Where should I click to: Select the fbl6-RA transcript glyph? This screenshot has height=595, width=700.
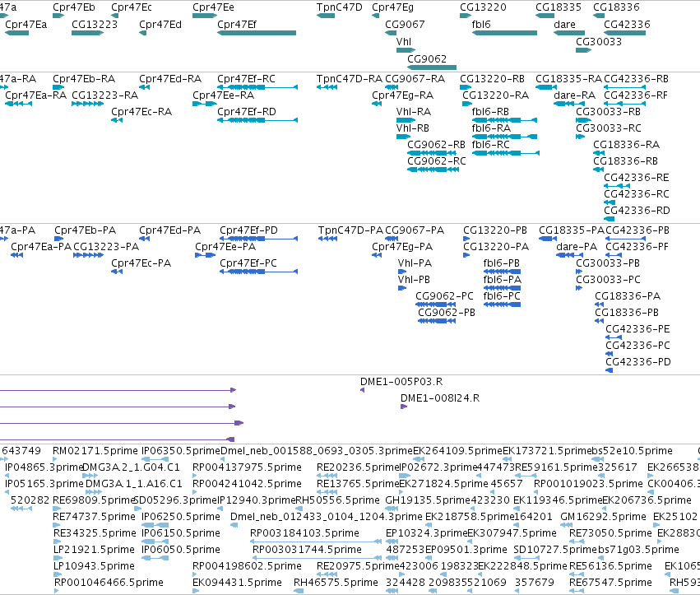click(x=504, y=137)
